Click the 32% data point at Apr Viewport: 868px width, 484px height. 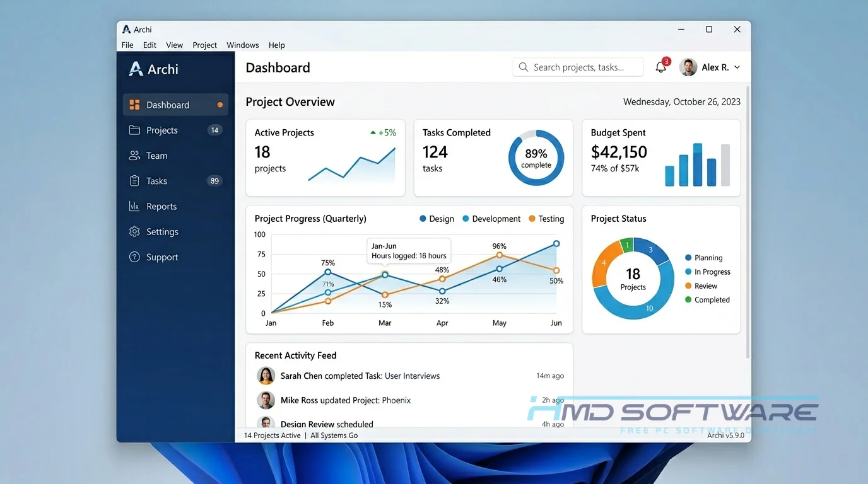point(442,291)
